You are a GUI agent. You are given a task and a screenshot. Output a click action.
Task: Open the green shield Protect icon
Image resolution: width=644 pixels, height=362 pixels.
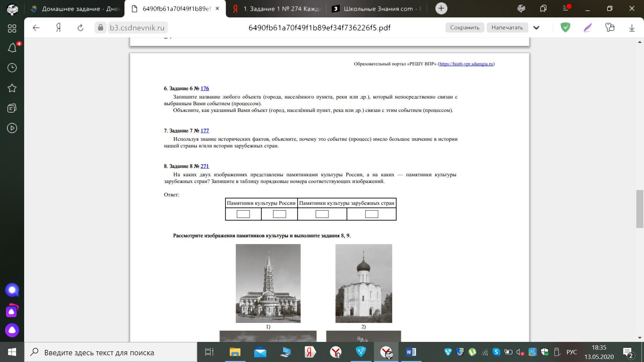[x=566, y=27]
